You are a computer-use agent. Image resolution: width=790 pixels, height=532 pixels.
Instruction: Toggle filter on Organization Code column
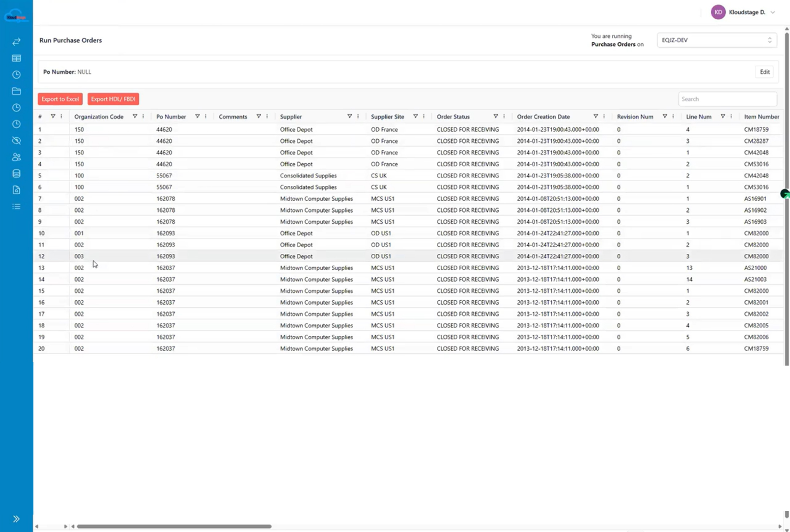(x=135, y=116)
